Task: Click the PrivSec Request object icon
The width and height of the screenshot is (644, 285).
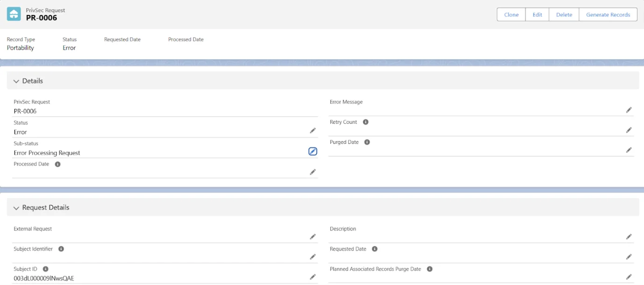Action: coord(14,14)
